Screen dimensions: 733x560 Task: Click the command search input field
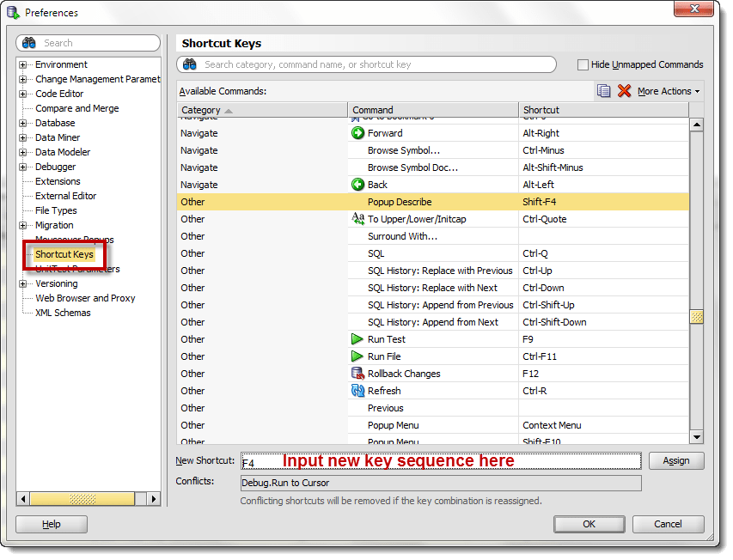pyautogui.click(x=366, y=64)
